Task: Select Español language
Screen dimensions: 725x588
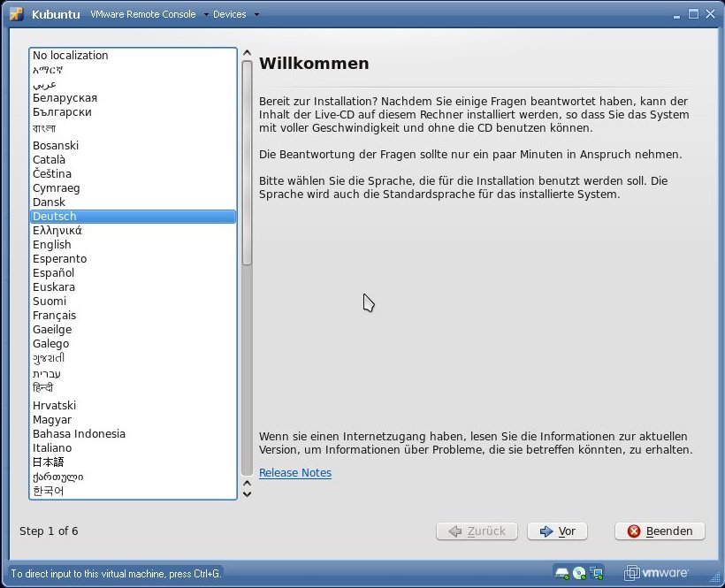Action: click(134, 273)
